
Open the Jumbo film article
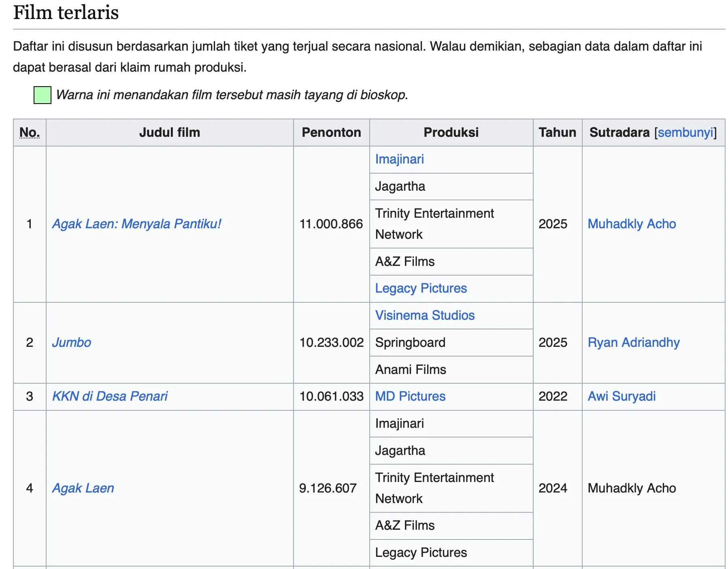point(72,342)
